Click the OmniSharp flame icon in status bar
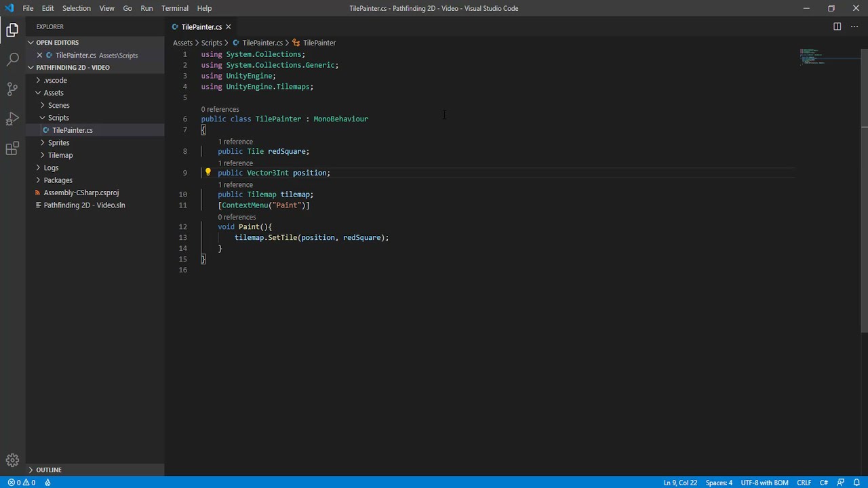Image resolution: width=868 pixels, height=488 pixels. point(47,483)
